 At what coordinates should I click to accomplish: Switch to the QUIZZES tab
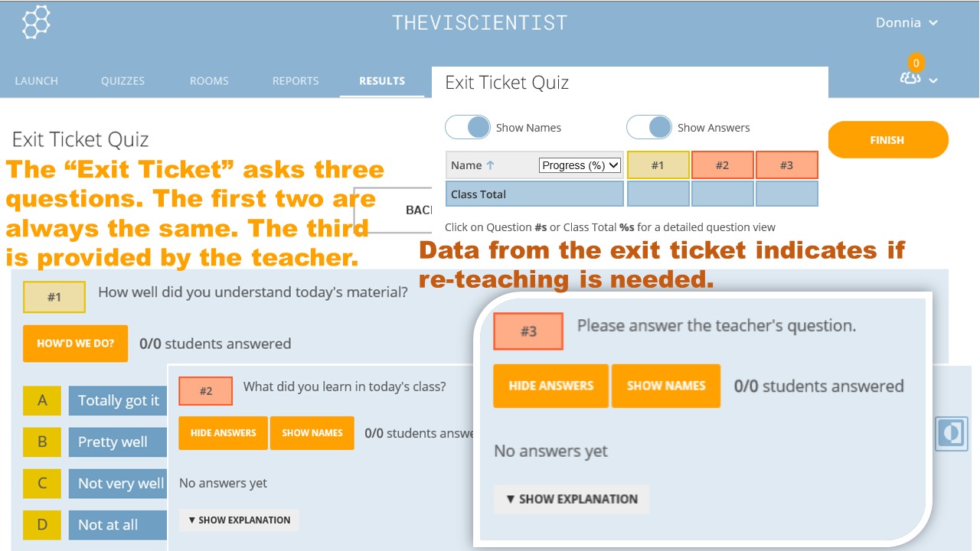122,80
